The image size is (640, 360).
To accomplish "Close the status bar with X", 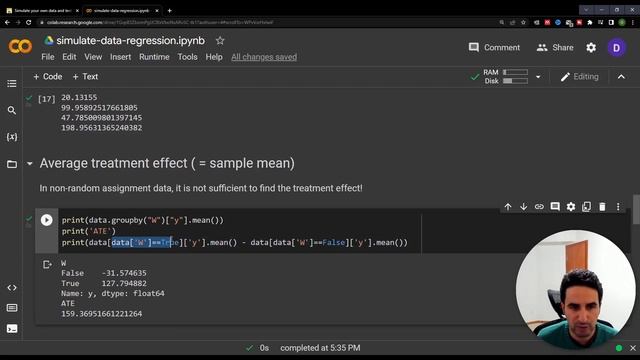I will tap(632, 348).
